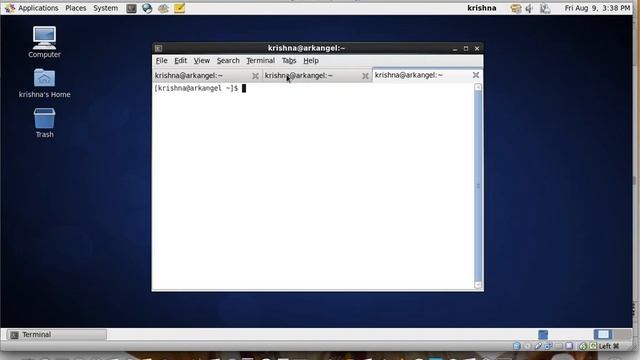Open the terminal View menu
Image resolution: width=640 pixels, height=360 pixels.
point(202,60)
